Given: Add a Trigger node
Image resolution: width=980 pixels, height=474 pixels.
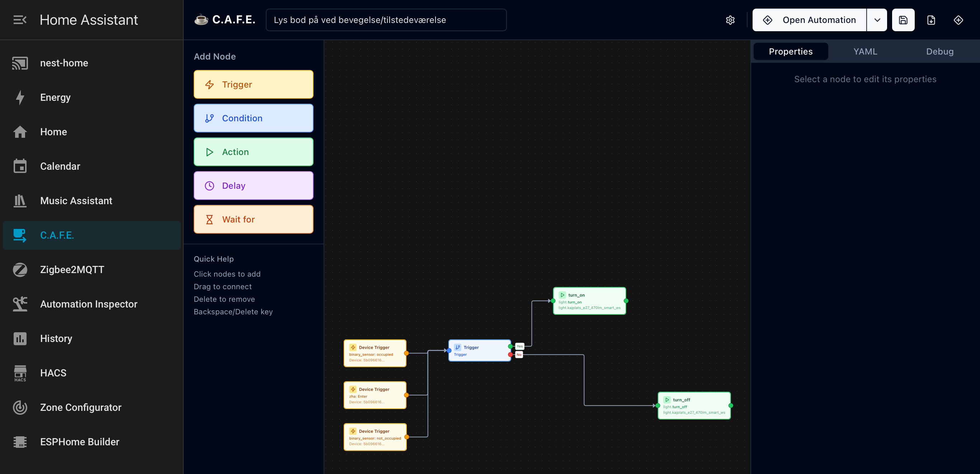Looking at the screenshot, I should tap(253, 84).
